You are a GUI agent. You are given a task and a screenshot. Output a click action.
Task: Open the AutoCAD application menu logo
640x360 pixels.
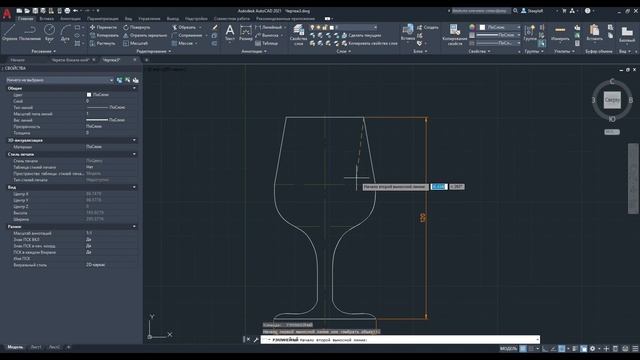[x=7, y=14]
